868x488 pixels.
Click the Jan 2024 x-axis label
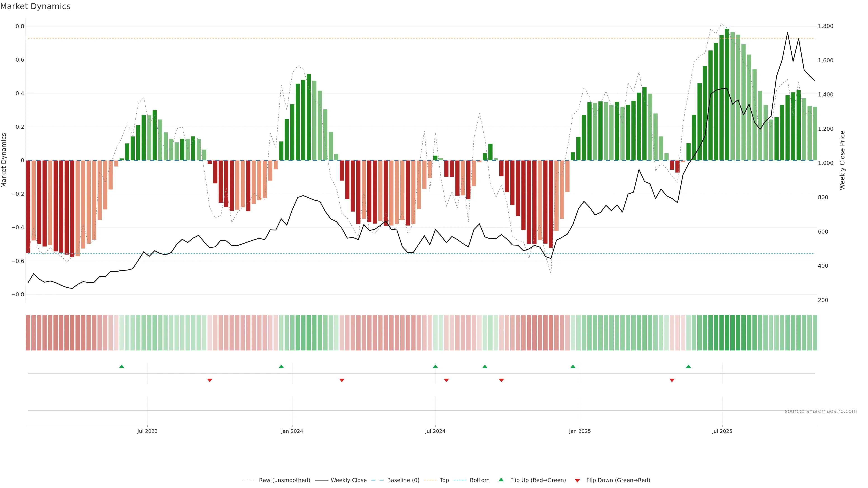[x=292, y=431]
